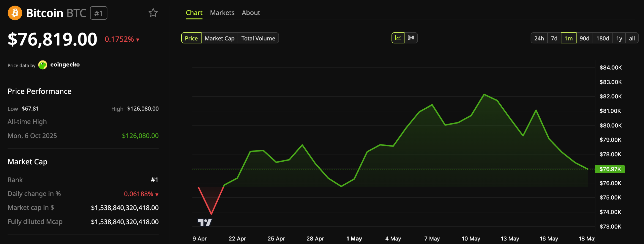Click the TradingView logo on chart

(x=205, y=223)
